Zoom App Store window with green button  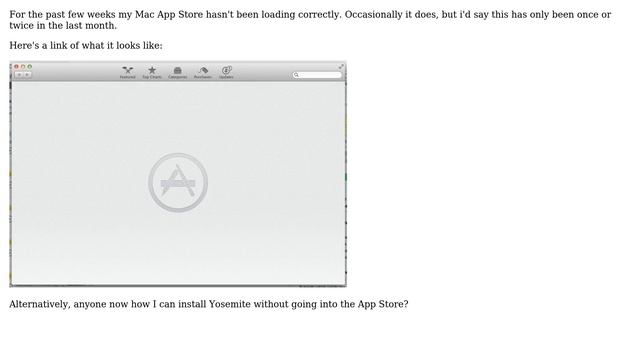pyautogui.click(x=29, y=66)
